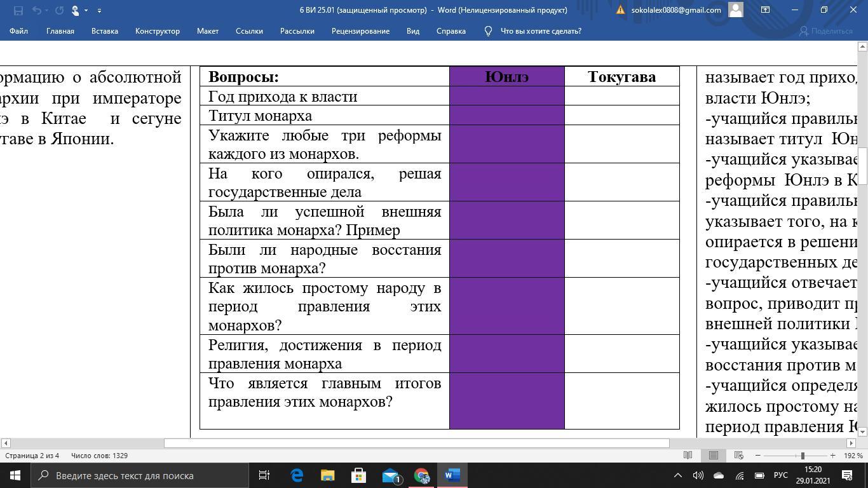Open Microsoft Store from taskbar
This screenshot has width=868, height=488.
358,475
